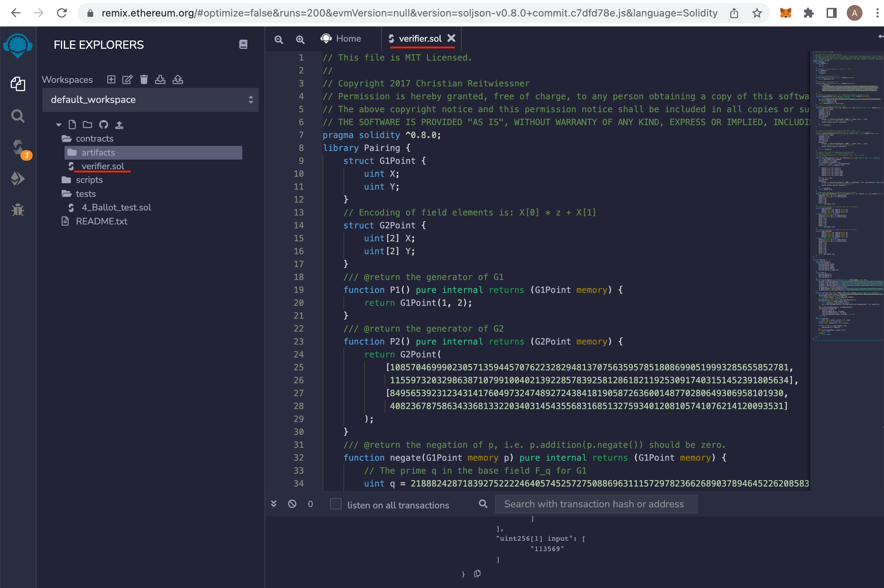
Task: Click the browser address bar URL
Action: click(409, 13)
